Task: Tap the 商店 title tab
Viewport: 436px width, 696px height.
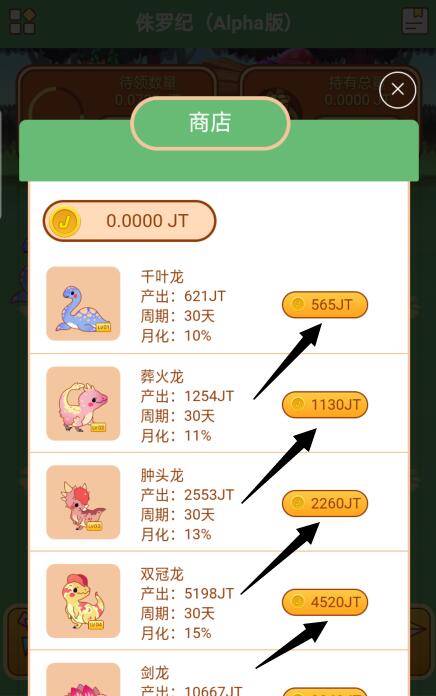Action: pyautogui.click(x=210, y=123)
